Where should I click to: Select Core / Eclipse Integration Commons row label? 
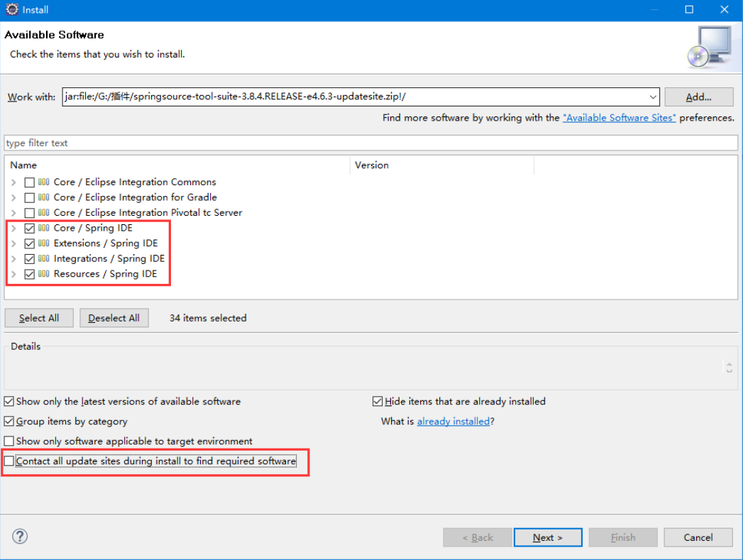[135, 182]
